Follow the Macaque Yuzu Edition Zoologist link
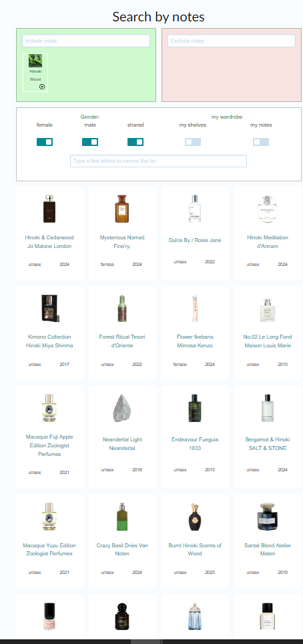303x644 pixels. tap(49, 549)
